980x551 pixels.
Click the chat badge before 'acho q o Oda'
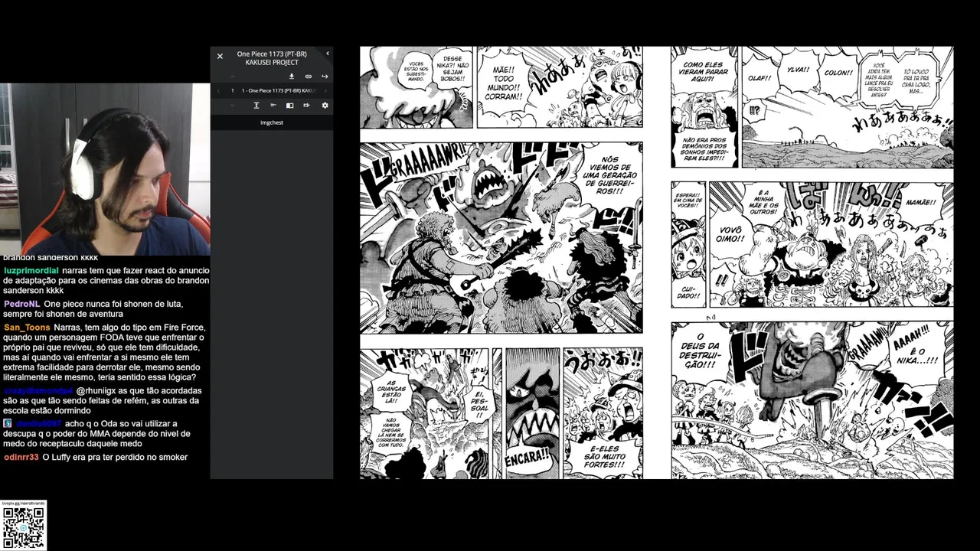(x=8, y=423)
